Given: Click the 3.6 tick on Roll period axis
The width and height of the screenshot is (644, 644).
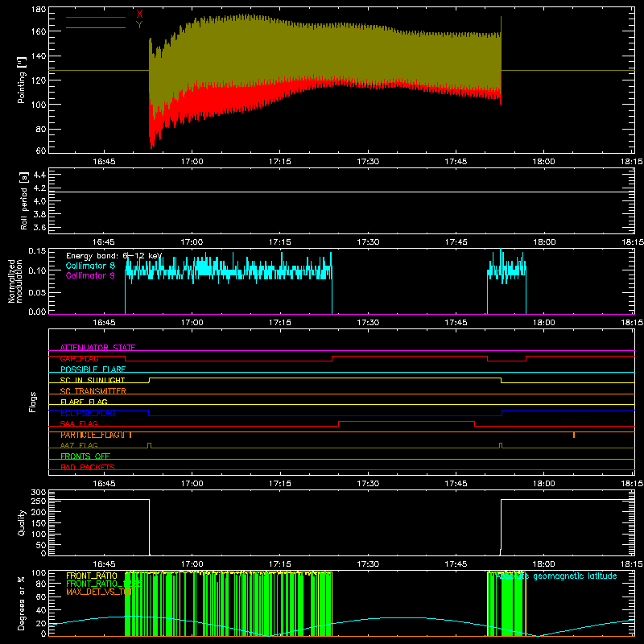Looking at the screenshot, I should tap(39, 227).
